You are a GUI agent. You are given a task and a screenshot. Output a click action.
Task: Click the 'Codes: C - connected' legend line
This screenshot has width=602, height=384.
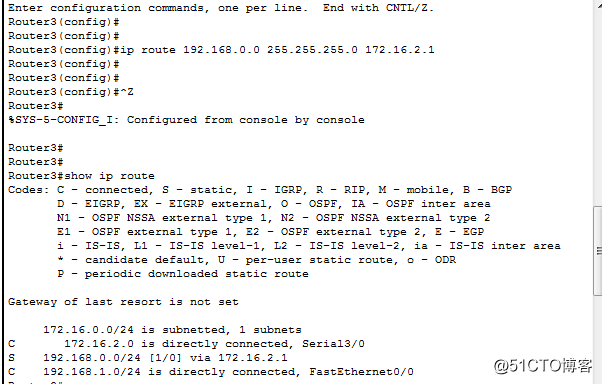tap(260, 190)
